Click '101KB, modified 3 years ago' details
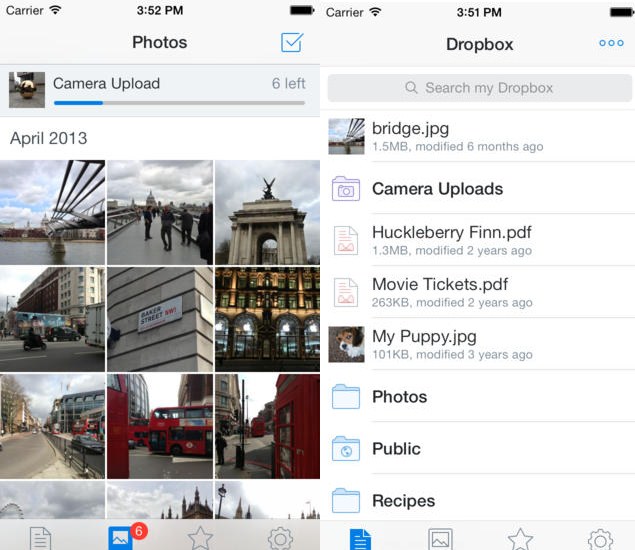This screenshot has width=635, height=550. tap(452, 354)
